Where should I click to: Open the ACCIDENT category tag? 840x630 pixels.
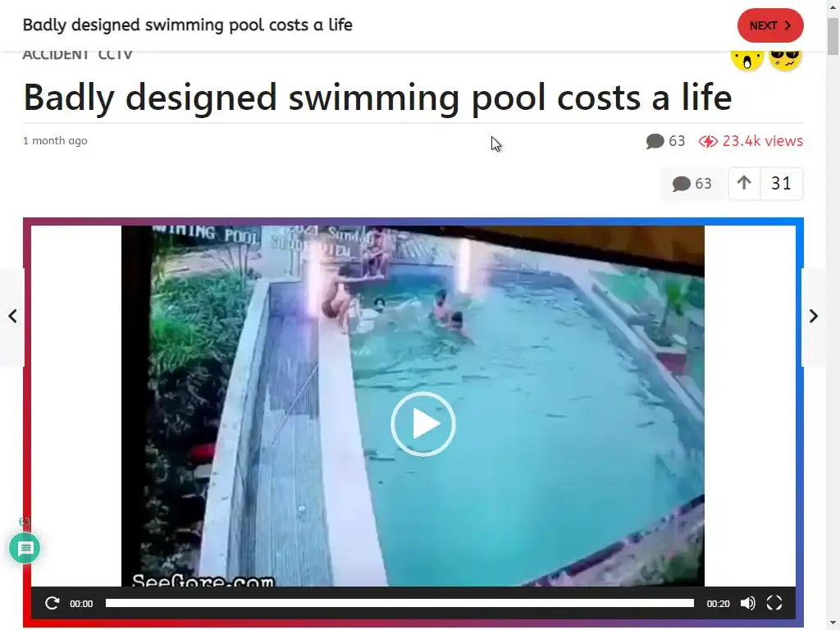(x=56, y=55)
